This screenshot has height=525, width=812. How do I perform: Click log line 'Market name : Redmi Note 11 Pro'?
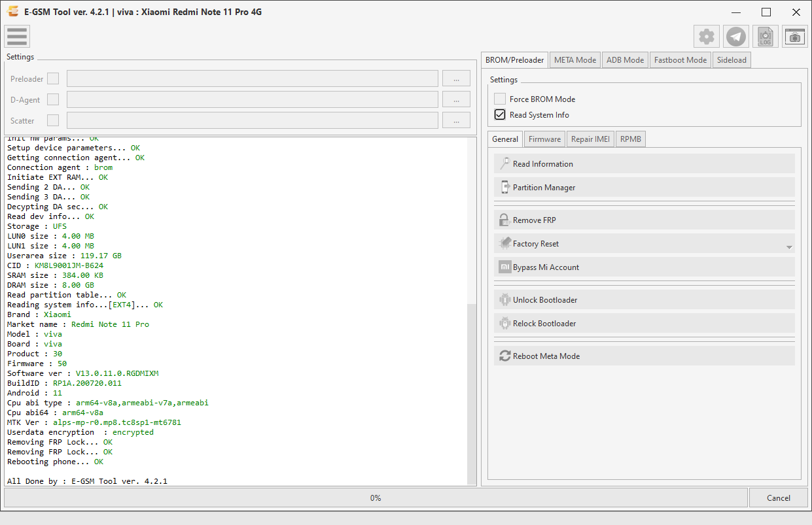79,324
